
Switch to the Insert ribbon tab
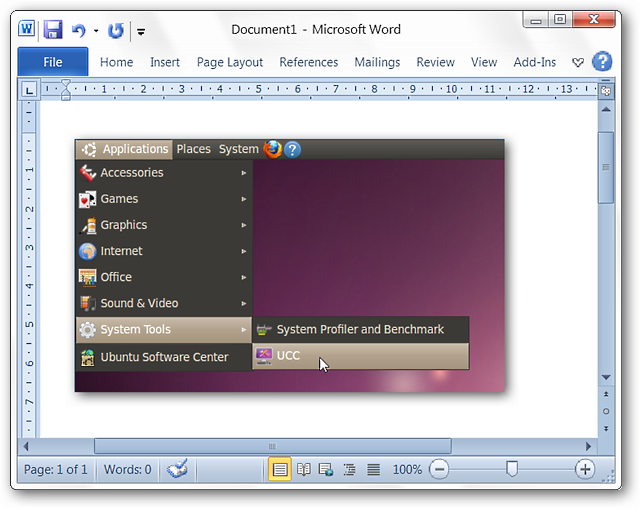pyautogui.click(x=165, y=62)
